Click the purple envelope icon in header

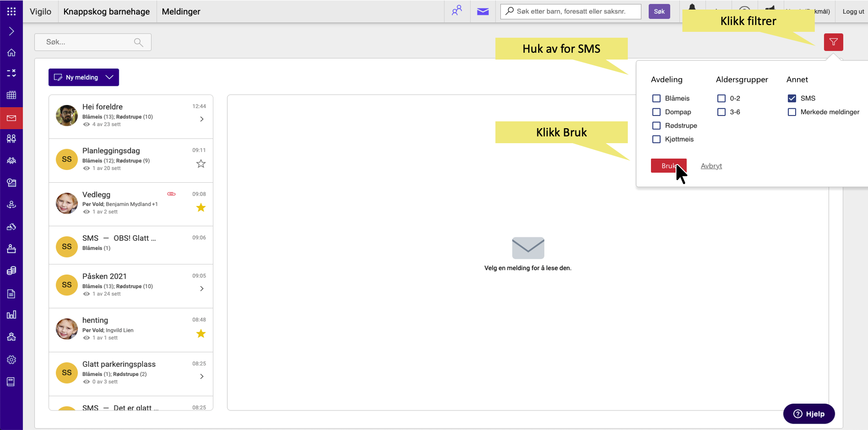(483, 11)
